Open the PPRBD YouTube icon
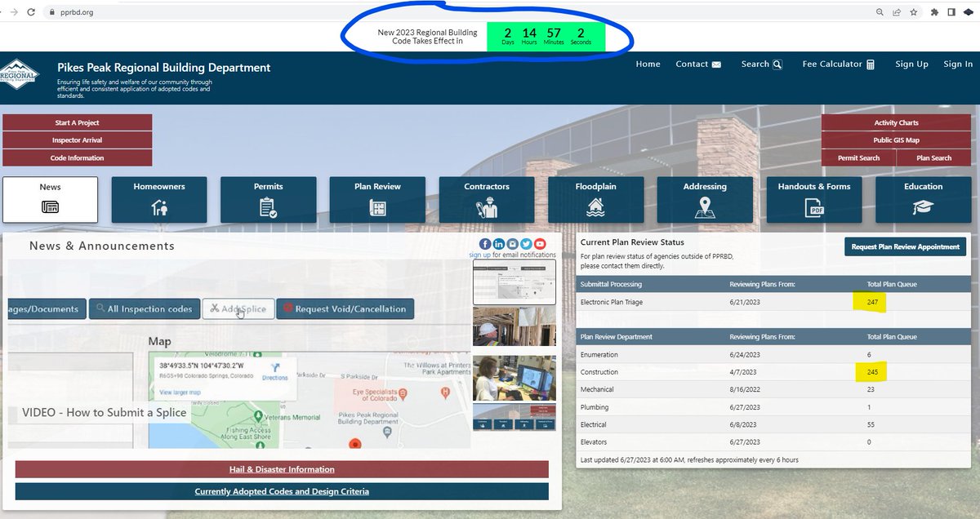Image resolution: width=980 pixels, height=519 pixels. point(540,244)
